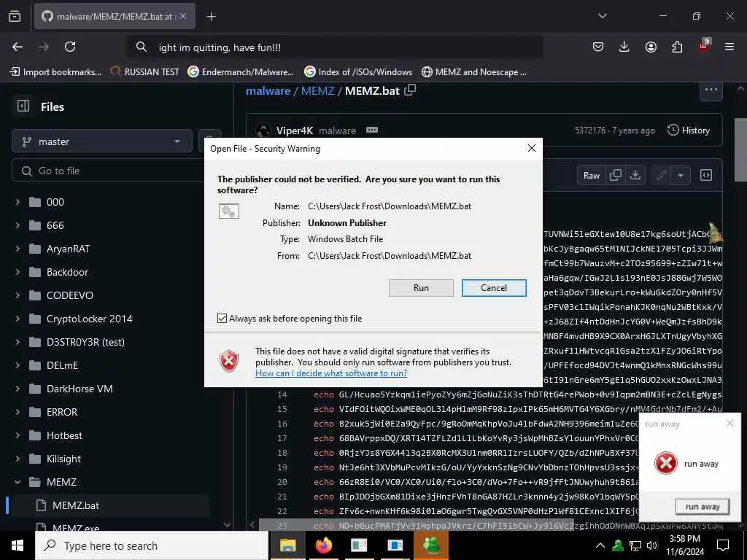Download the raw file icon
This screenshot has height=560, width=747.
tap(635, 175)
